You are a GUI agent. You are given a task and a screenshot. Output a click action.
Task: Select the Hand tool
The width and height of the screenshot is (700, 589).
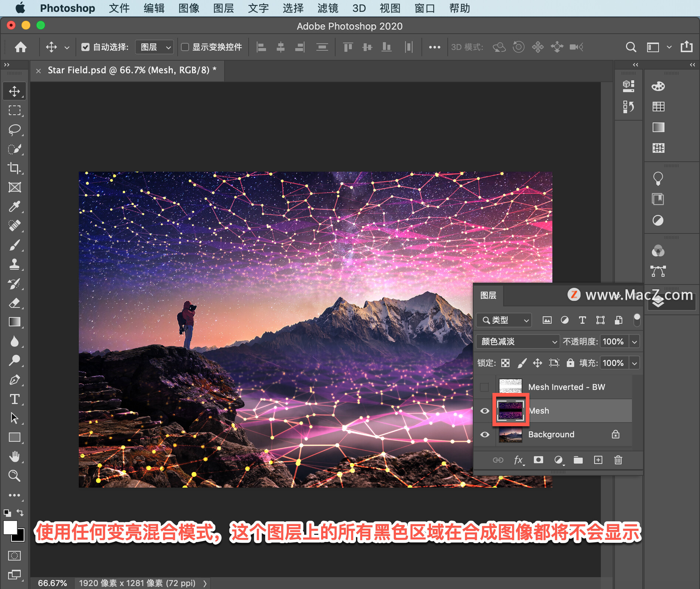tap(14, 457)
